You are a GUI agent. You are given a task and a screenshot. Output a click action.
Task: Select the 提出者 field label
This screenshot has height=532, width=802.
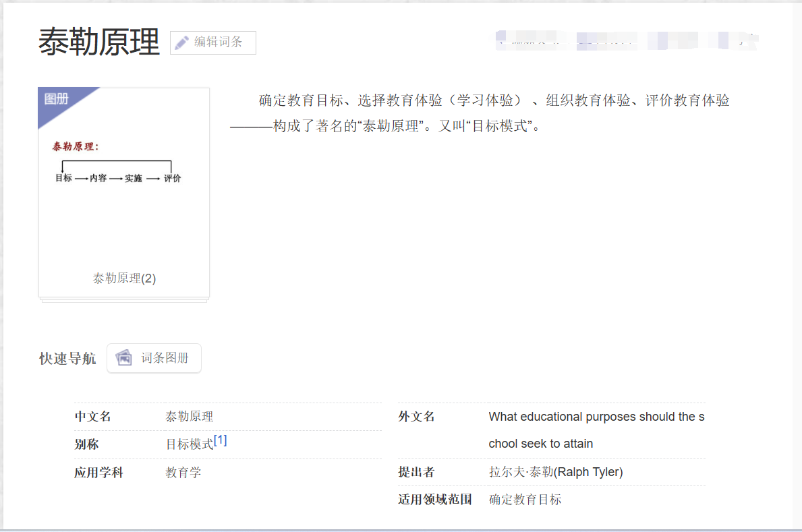pyautogui.click(x=416, y=472)
